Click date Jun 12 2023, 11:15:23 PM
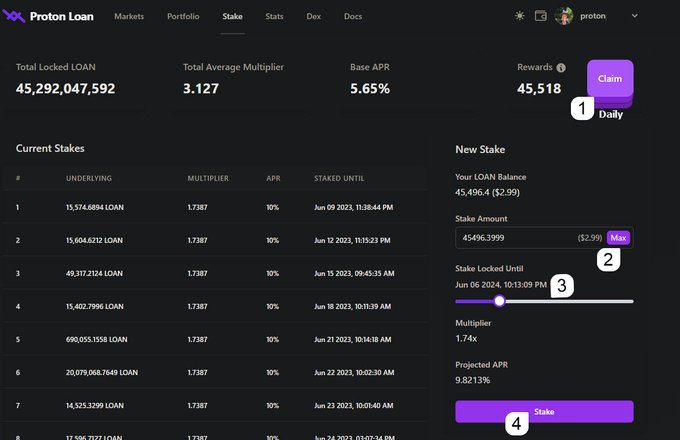 (352, 240)
